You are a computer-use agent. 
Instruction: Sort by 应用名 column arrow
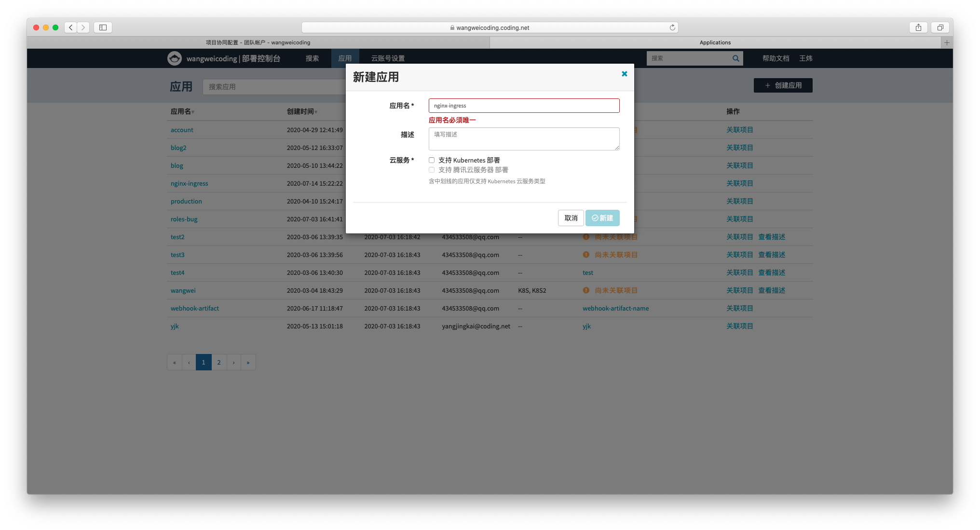click(x=193, y=112)
